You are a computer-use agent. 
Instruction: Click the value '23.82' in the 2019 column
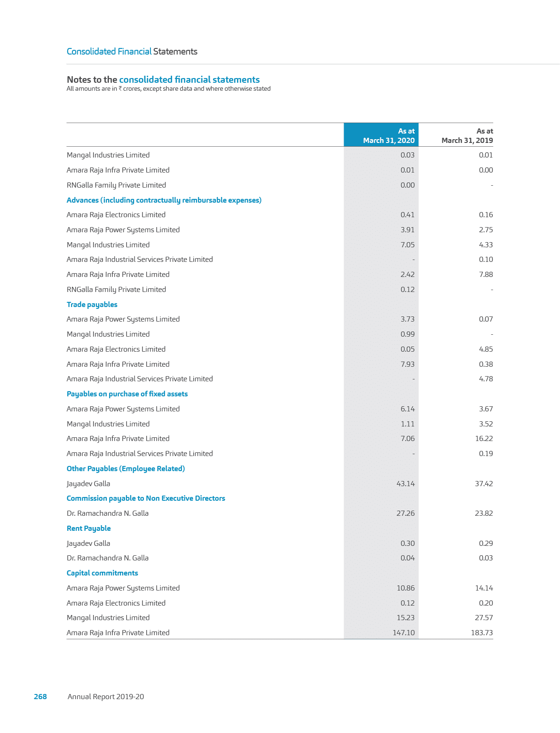click(x=484, y=513)
